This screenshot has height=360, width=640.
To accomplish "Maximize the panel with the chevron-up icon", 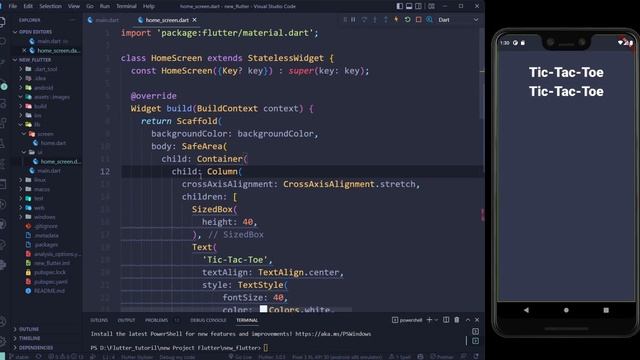I will click(468, 320).
